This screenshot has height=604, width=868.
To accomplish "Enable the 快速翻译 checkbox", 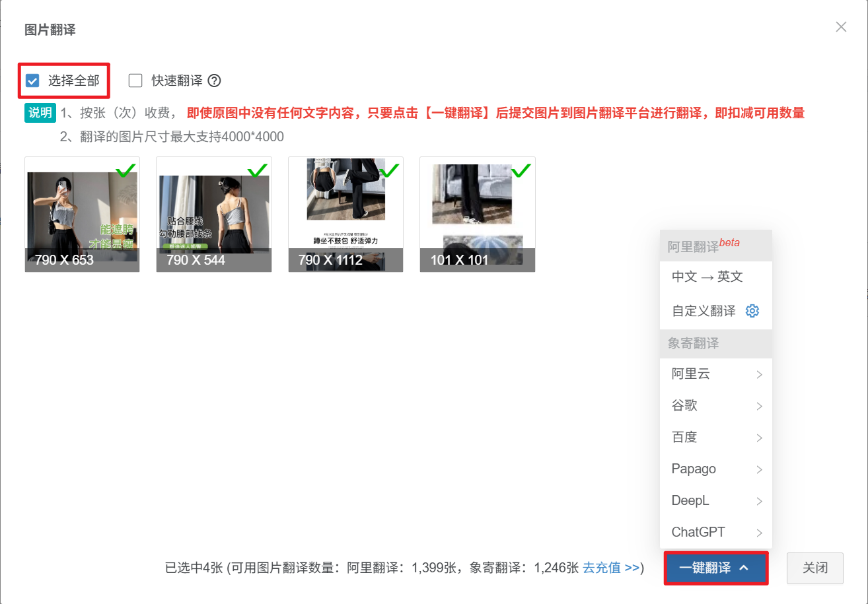I will [135, 81].
